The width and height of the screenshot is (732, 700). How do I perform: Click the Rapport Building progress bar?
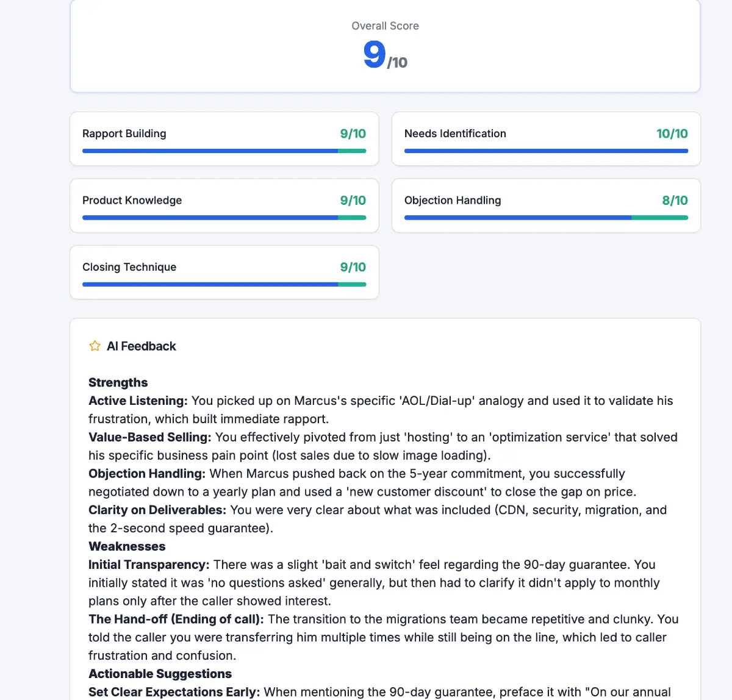(224, 151)
